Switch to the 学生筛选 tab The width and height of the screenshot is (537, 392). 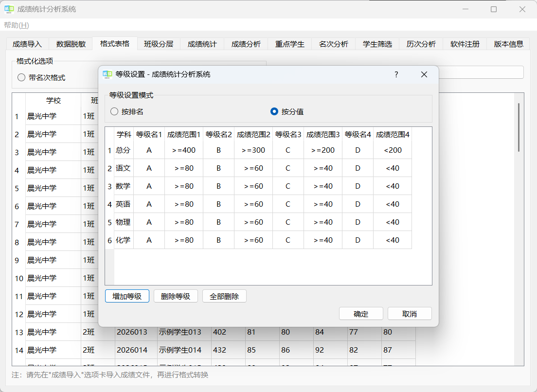pos(377,44)
